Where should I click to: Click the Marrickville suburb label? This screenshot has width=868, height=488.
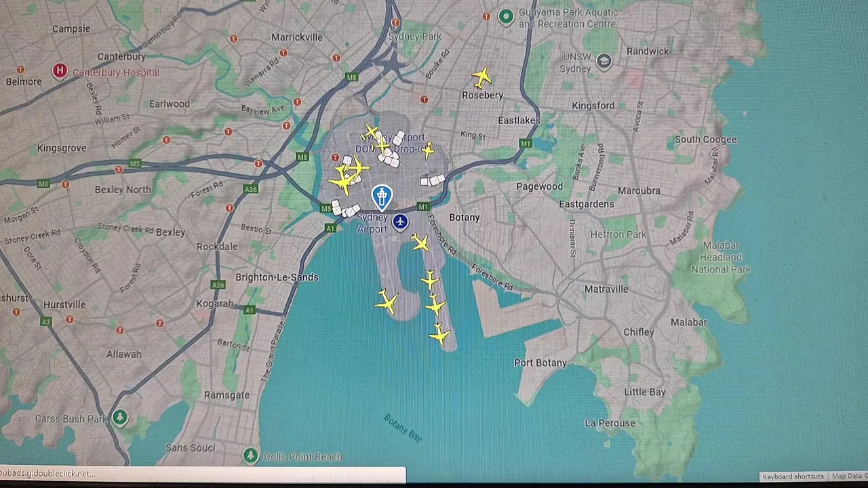297,37
